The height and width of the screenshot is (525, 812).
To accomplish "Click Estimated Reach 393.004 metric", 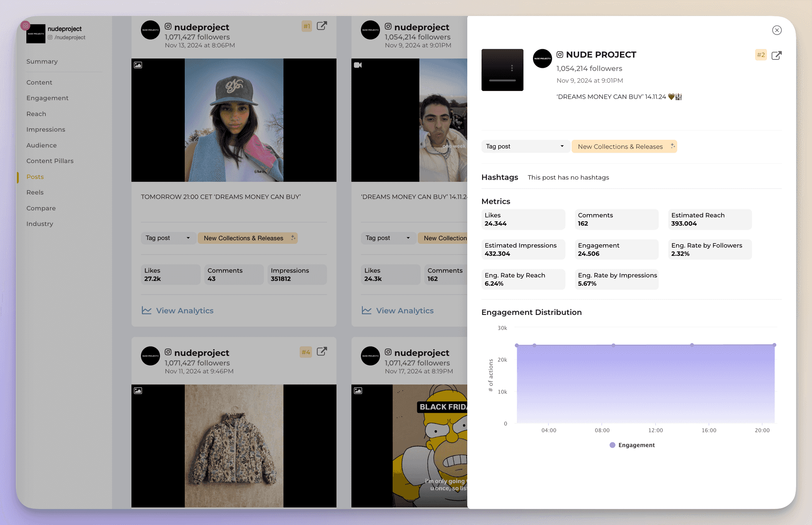I will coord(710,219).
